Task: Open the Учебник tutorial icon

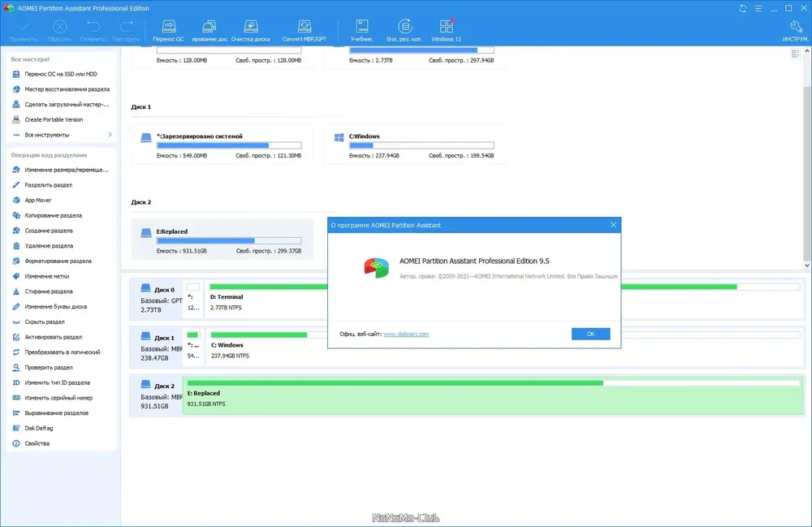Action: pyautogui.click(x=361, y=31)
